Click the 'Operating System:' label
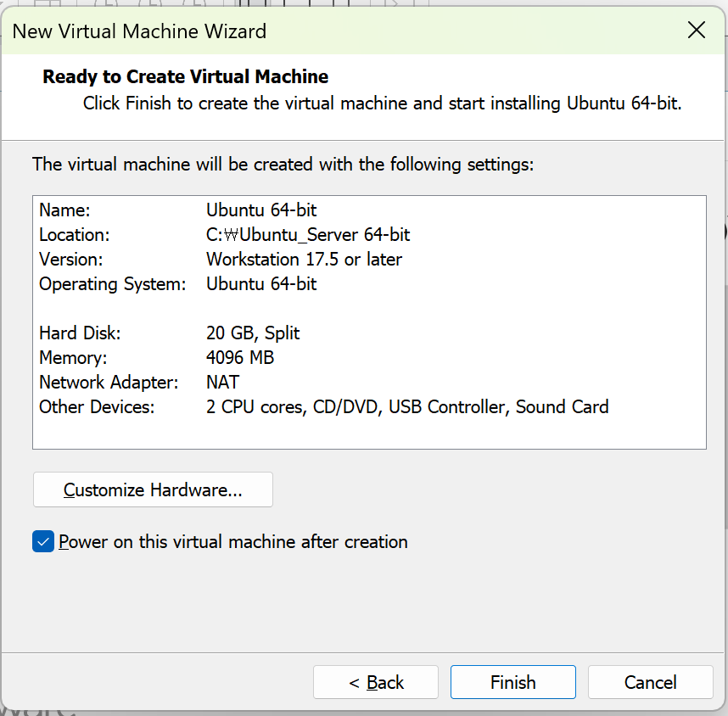Screen dimensions: 728x716 tap(112, 283)
